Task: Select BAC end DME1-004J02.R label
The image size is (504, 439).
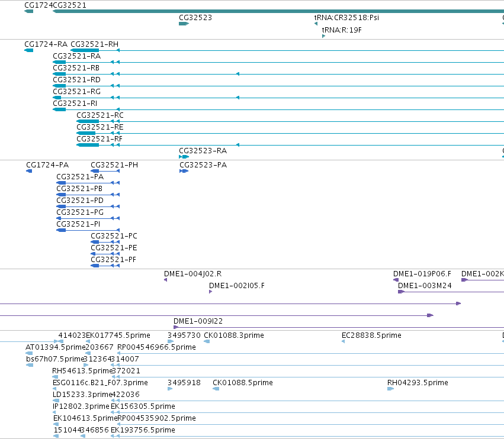Action: [x=193, y=274]
